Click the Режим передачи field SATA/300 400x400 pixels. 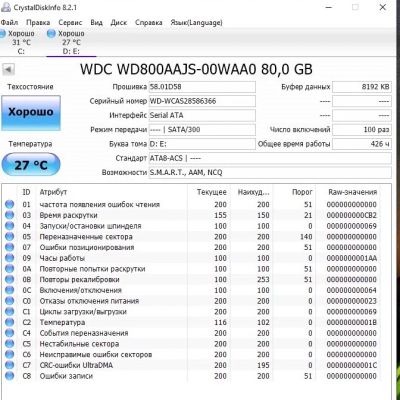click(x=202, y=130)
